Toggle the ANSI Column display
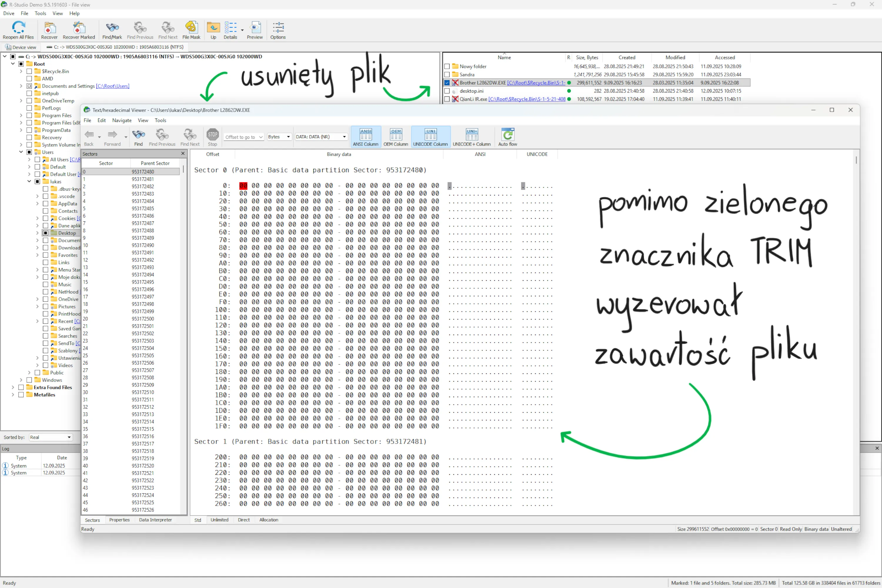Screen dimensions: 882x588 [x=366, y=137]
